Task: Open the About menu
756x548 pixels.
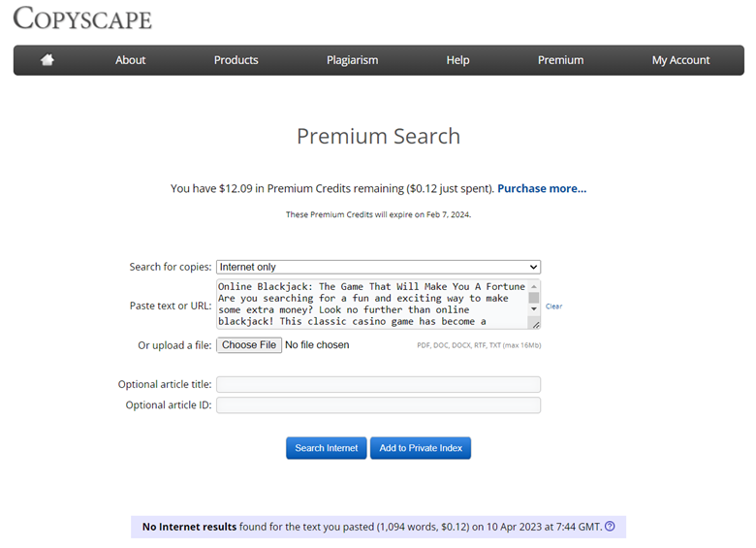Action: point(130,60)
